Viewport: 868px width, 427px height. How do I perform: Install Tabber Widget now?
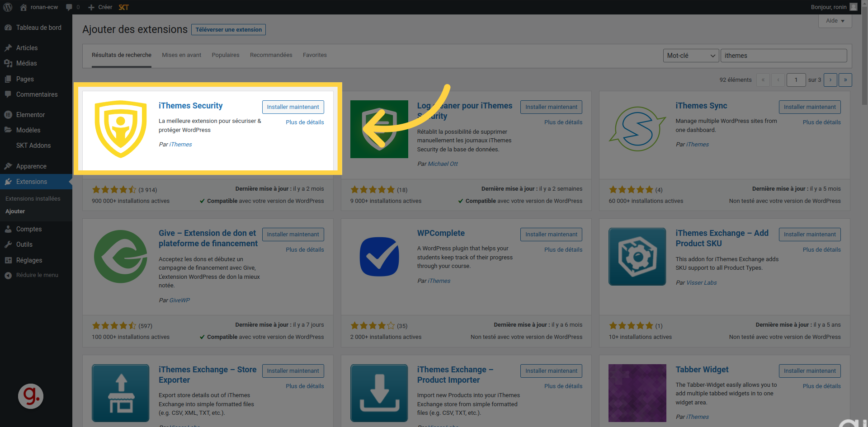810,371
